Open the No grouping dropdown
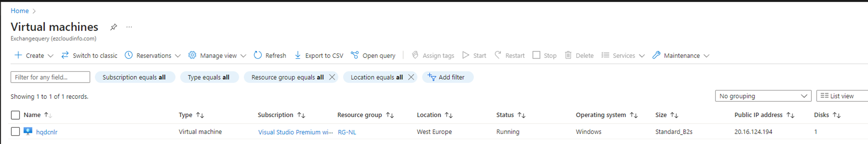 pyautogui.click(x=763, y=96)
